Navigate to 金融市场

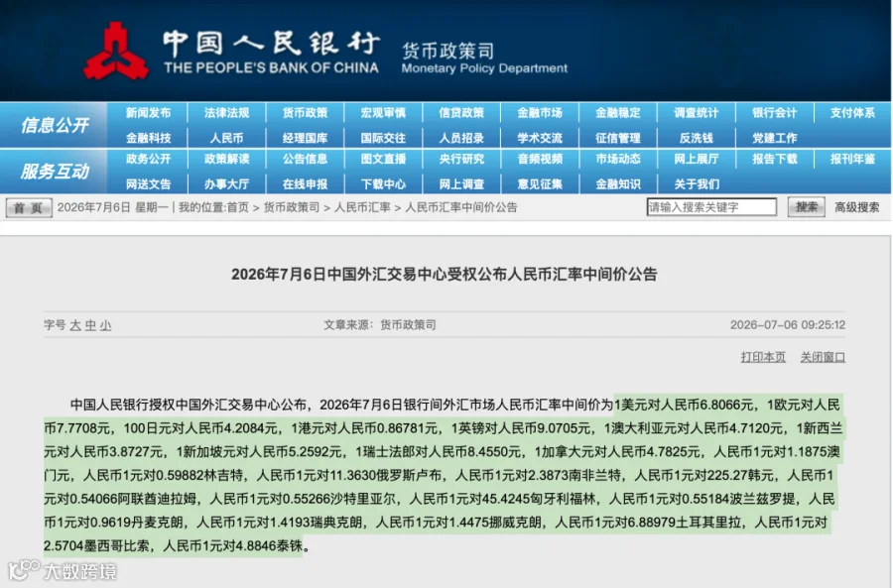[x=540, y=113]
